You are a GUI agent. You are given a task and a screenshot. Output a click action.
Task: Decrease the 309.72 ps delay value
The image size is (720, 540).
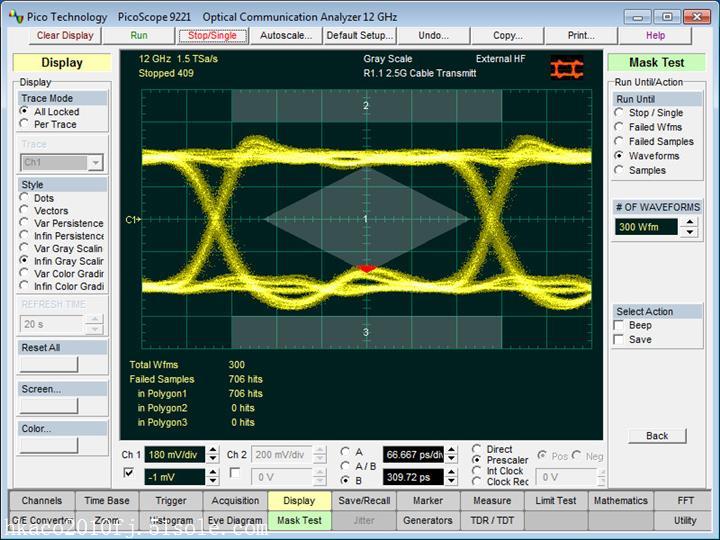click(x=451, y=481)
